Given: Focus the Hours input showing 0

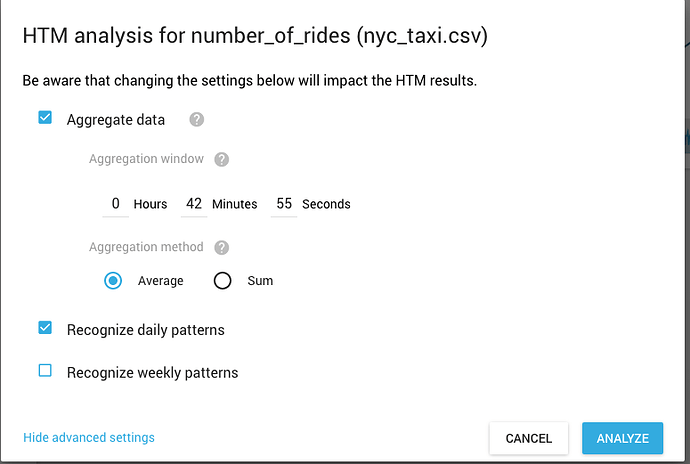Looking at the screenshot, I should coord(115,204).
